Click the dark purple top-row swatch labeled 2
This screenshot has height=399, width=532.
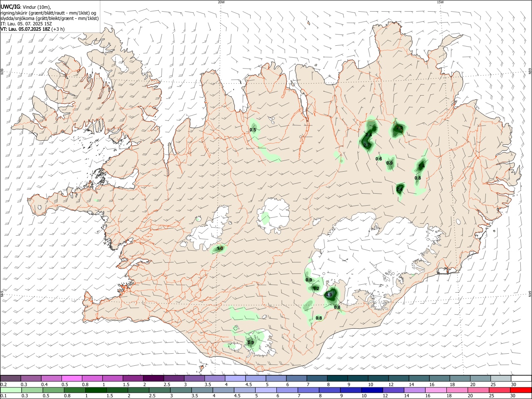click(153, 379)
